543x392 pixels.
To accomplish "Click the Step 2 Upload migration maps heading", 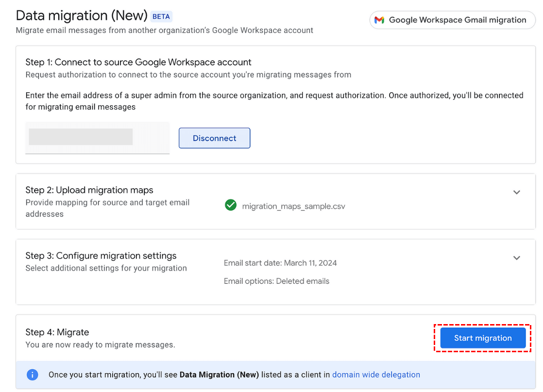I will point(89,190).
